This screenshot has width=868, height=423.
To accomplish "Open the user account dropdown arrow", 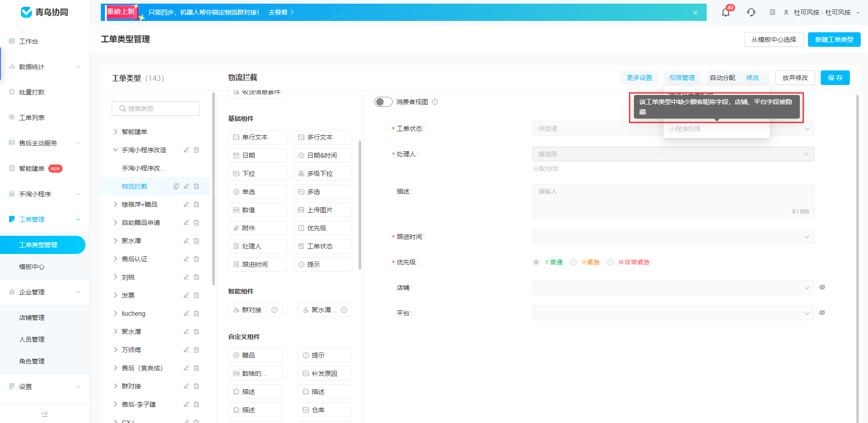I will coord(858,13).
